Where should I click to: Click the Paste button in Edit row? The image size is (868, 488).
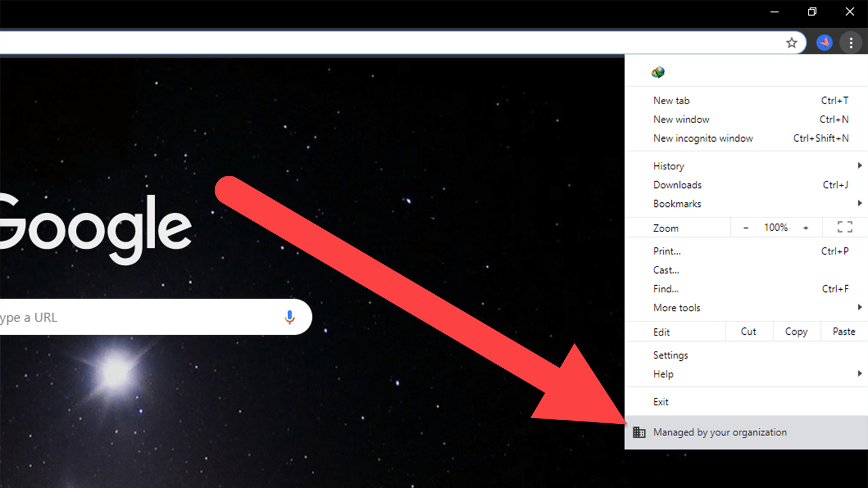click(844, 331)
